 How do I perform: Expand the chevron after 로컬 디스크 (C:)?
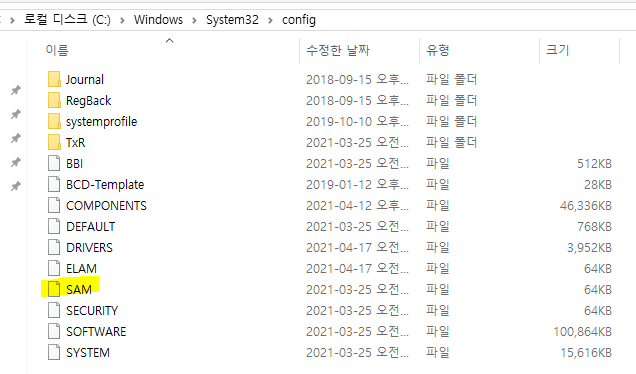pos(122,20)
